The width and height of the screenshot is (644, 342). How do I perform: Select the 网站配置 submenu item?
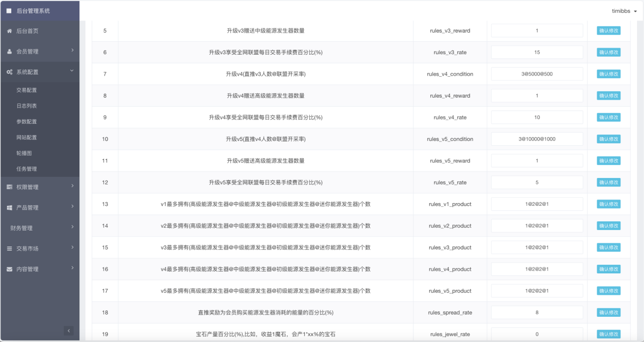(27, 137)
